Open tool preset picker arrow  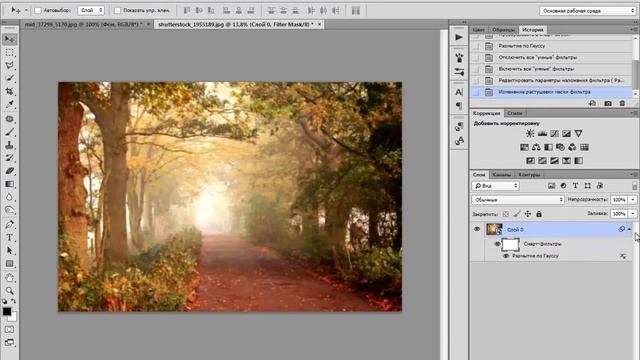(27, 10)
